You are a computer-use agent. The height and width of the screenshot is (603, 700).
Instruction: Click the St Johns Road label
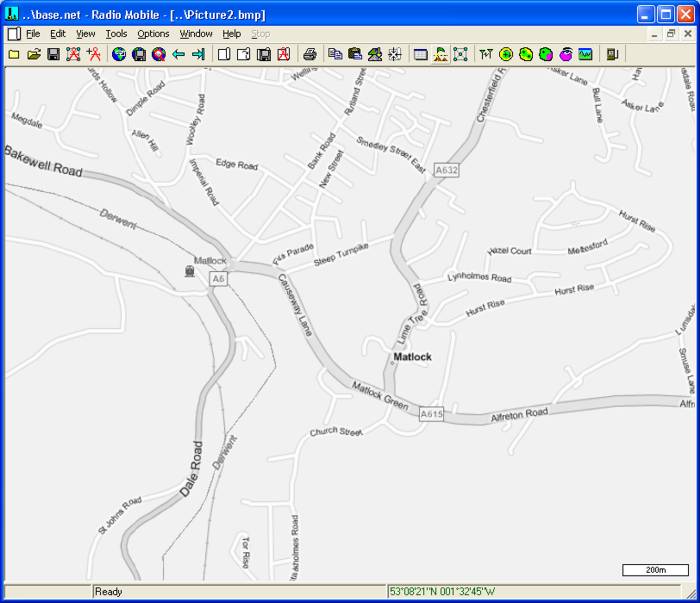pos(120,515)
